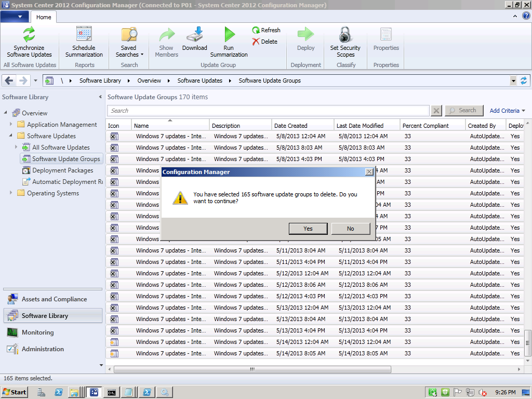Open Monitoring workspace
This screenshot has height=399, width=532.
tap(52, 332)
